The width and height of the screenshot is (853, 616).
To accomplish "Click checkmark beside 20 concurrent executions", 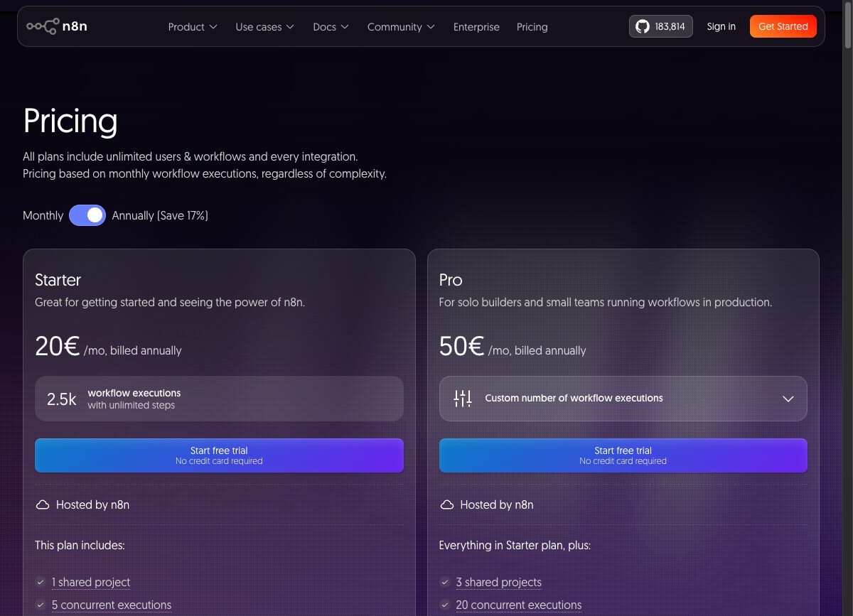I will (x=445, y=605).
